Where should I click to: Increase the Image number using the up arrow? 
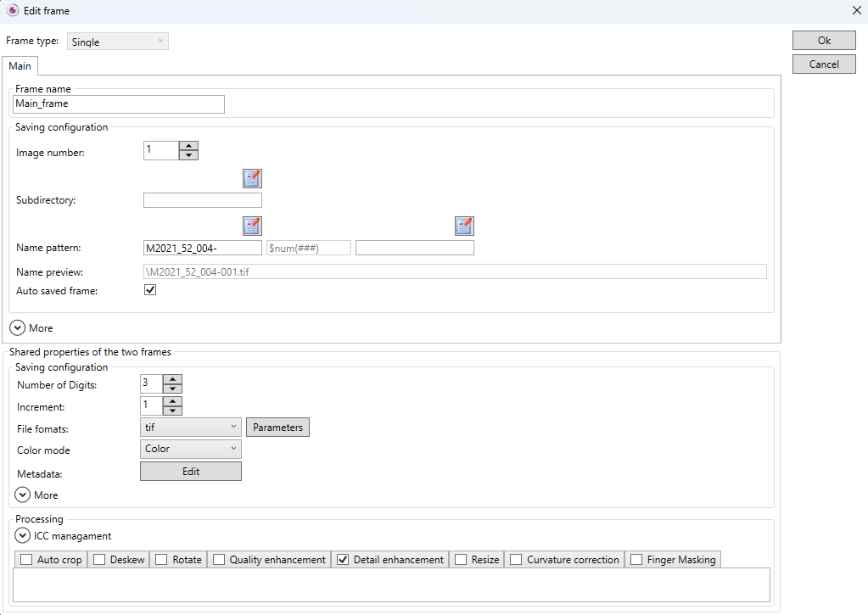[x=188, y=145]
